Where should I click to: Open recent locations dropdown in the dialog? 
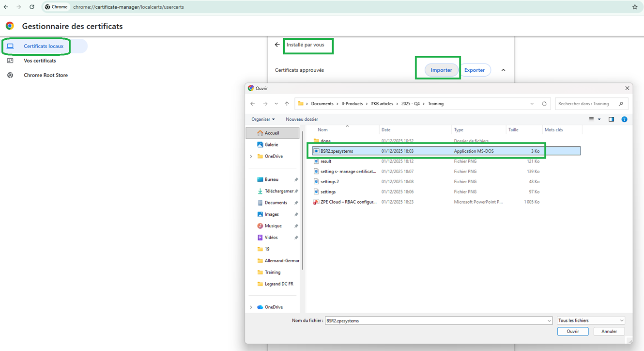coord(276,104)
